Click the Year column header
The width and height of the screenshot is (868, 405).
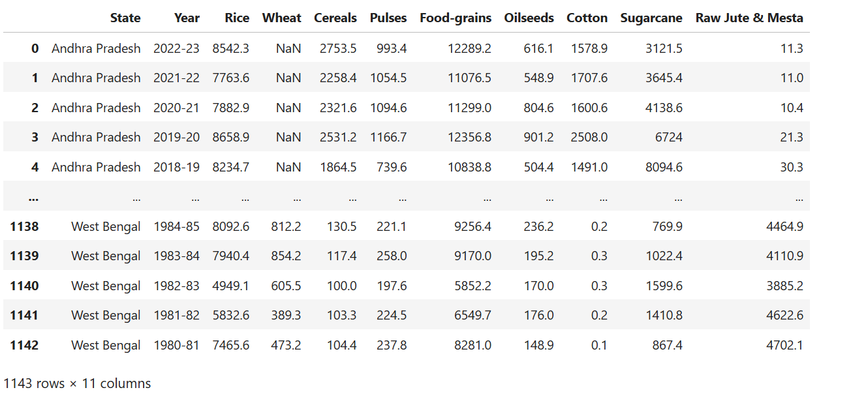pos(187,18)
